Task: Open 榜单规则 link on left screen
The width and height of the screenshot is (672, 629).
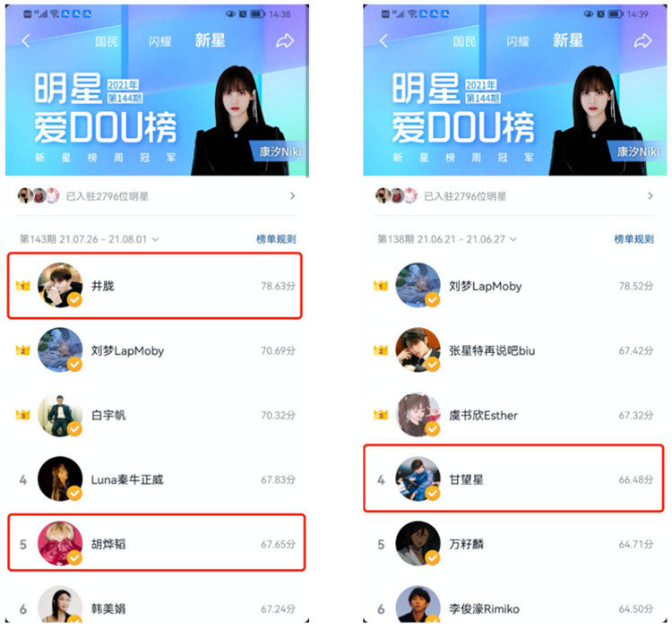Action: (x=276, y=239)
